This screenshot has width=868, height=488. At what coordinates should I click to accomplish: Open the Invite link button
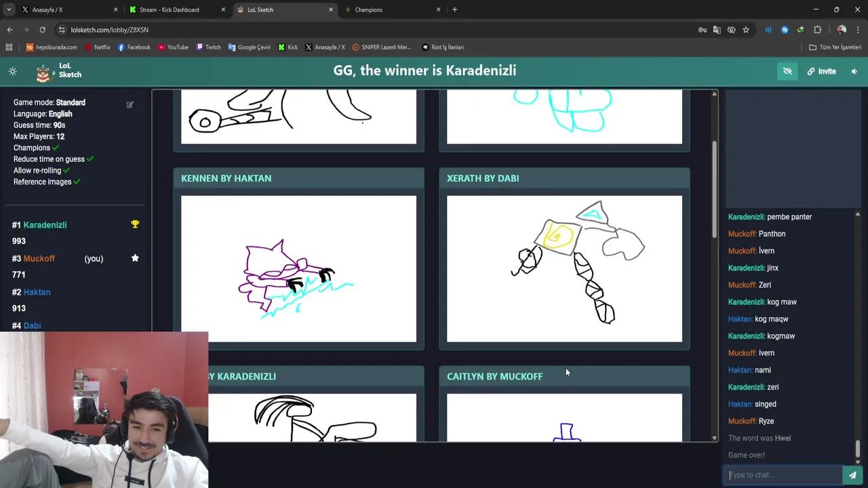[x=821, y=71]
